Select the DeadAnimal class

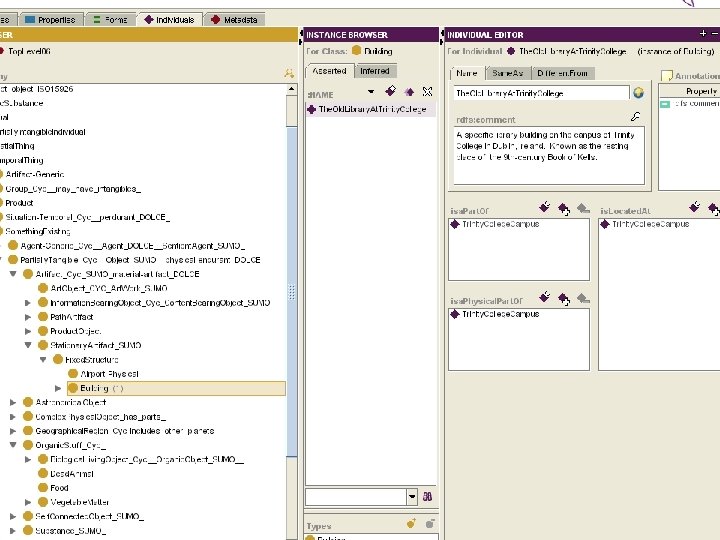pos(66,473)
